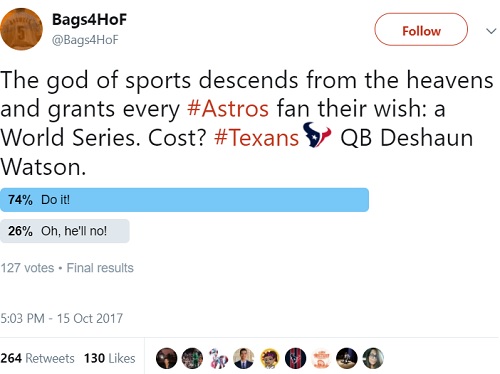
Task: View the pony avatar liker profile
Action: pyautogui.click(x=218, y=358)
